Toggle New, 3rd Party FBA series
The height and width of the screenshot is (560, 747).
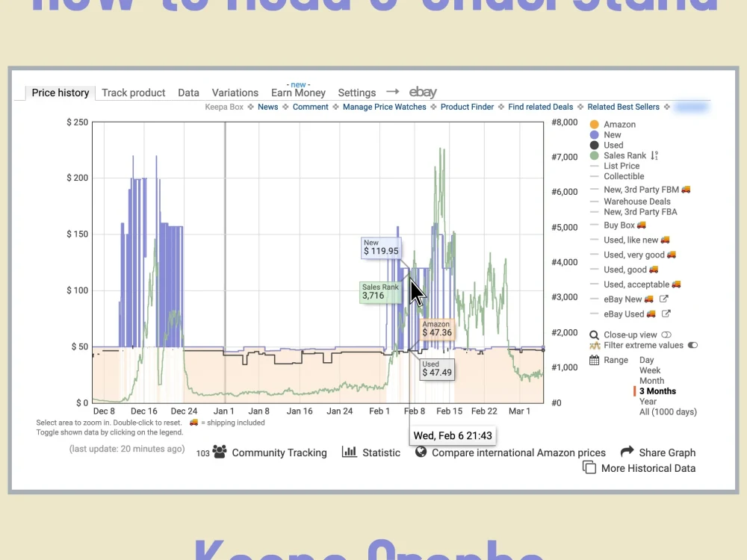(640, 212)
